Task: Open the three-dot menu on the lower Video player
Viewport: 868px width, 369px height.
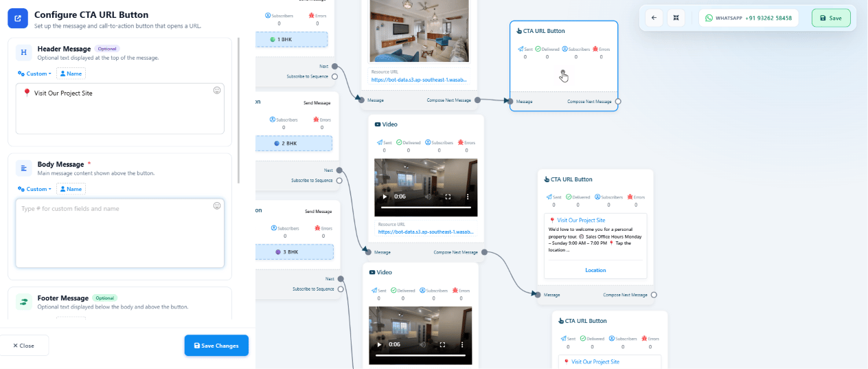Action: point(462,344)
